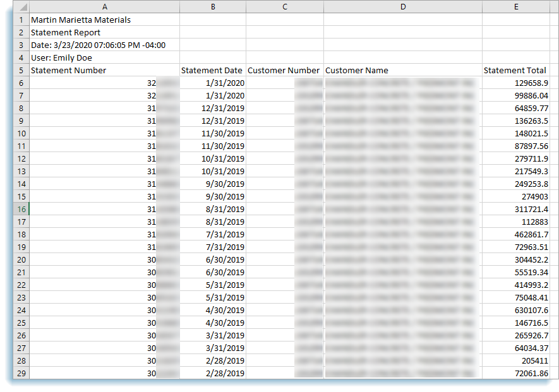Select row 16 via row header
The height and width of the screenshot is (392, 559).
click(x=21, y=209)
